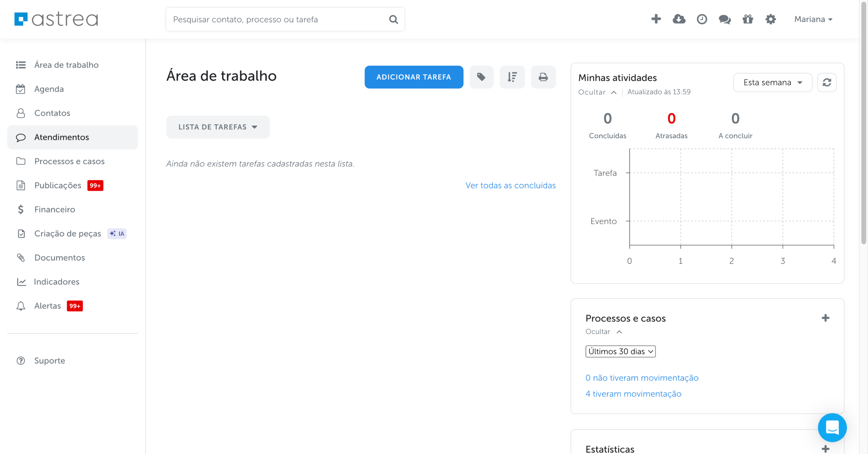Click the gift icon in header
This screenshot has height=454, width=868.
coord(748,19)
